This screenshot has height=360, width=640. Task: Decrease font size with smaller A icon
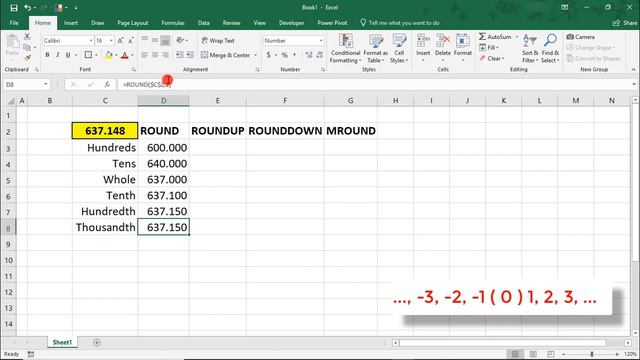(131, 40)
